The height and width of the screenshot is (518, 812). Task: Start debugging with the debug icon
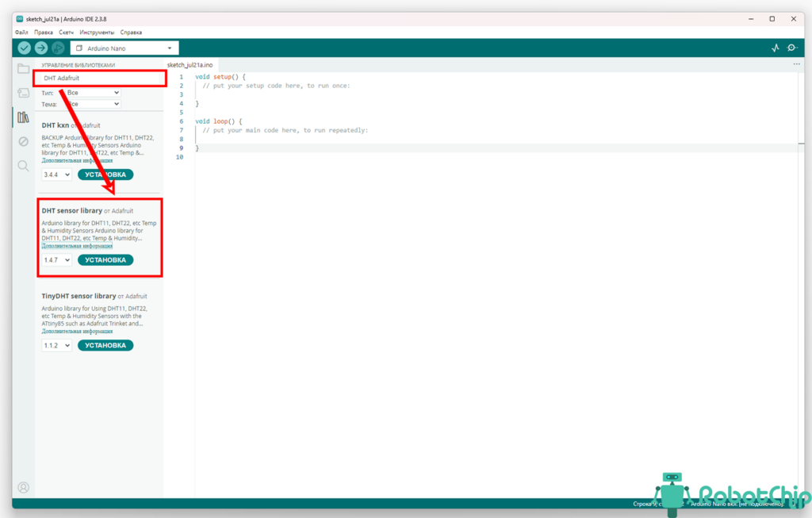click(58, 48)
